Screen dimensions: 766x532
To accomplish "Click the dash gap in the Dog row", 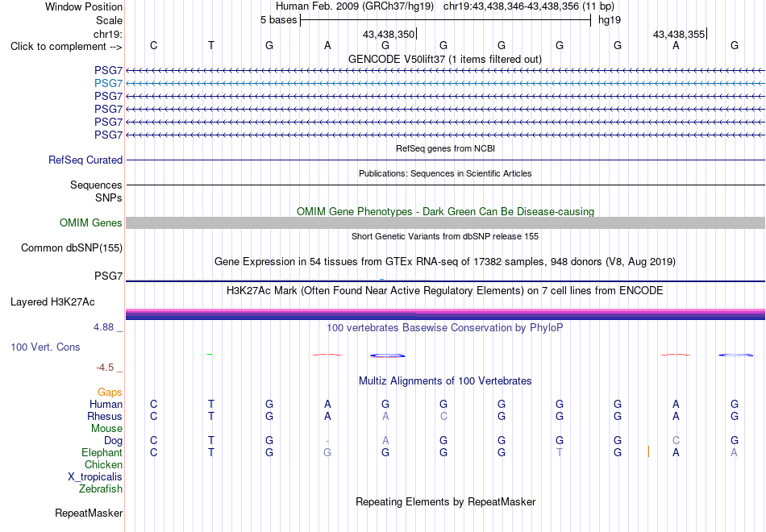I will [x=327, y=441].
